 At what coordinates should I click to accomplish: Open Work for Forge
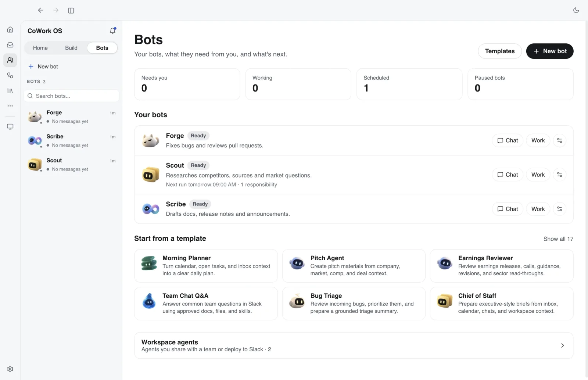point(538,140)
